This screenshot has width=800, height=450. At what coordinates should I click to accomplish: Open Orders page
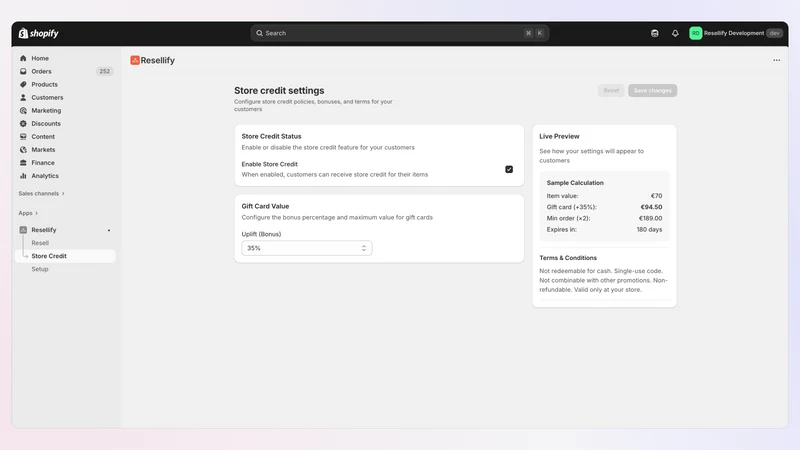pyautogui.click(x=41, y=71)
